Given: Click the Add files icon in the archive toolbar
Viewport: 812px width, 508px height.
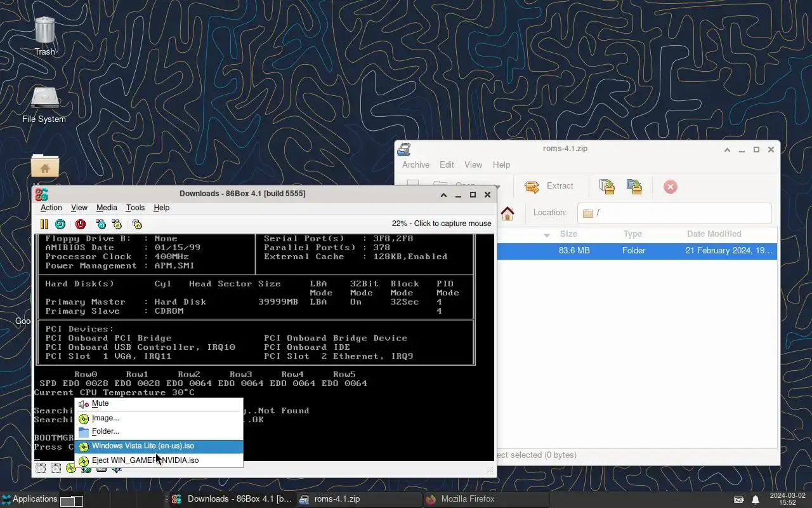Looking at the screenshot, I should coord(607,187).
